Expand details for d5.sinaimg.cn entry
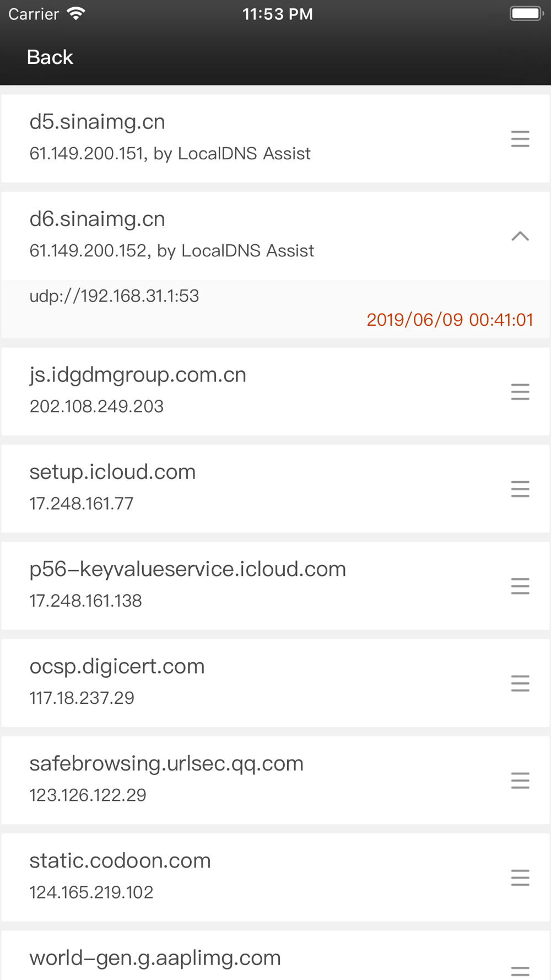This screenshot has height=980, width=551. click(x=520, y=139)
